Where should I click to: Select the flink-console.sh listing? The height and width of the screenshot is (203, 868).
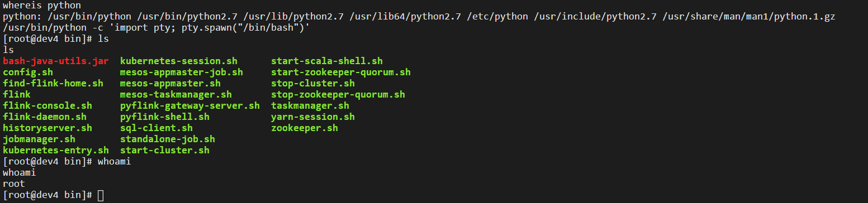(x=48, y=106)
